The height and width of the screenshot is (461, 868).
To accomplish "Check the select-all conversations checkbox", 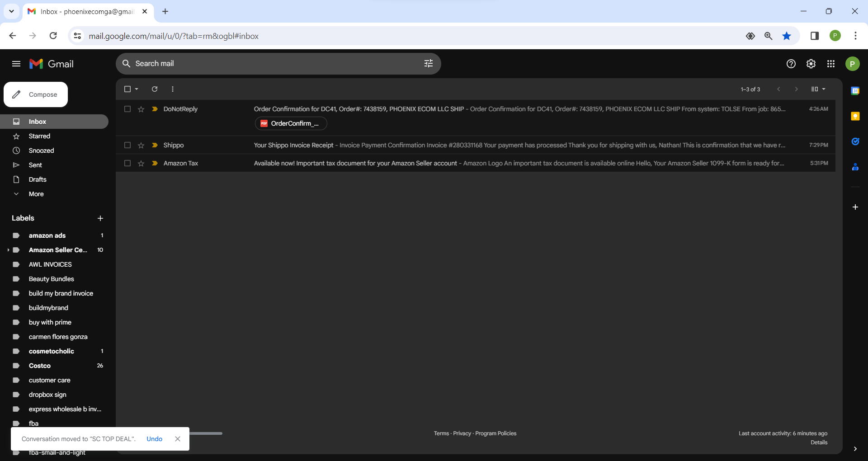I will coord(127,89).
